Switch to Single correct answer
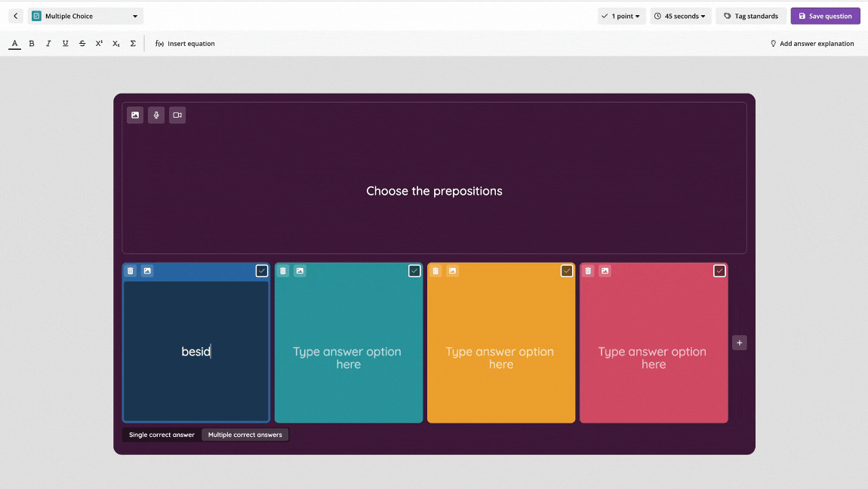The height and width of the screenshot is (489, 868). point(162,435)
